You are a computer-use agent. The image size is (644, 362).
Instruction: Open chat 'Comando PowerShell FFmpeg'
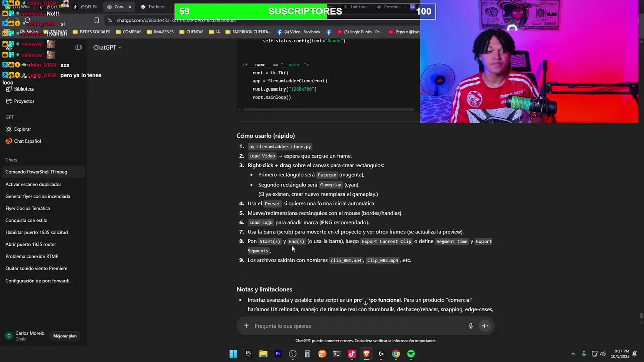(43, 172)
